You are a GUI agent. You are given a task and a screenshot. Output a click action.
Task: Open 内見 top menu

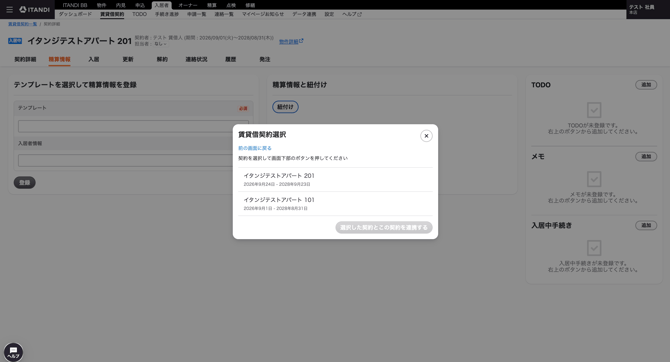click(121, 5)
